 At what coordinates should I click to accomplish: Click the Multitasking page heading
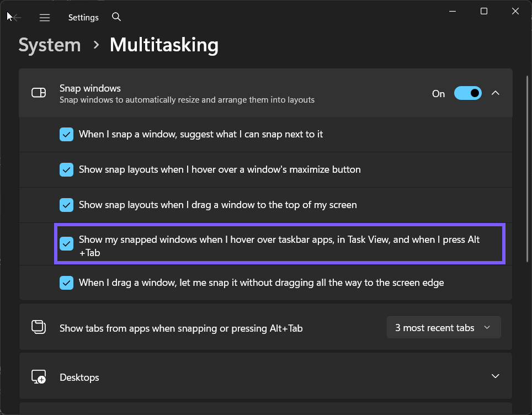164,45
